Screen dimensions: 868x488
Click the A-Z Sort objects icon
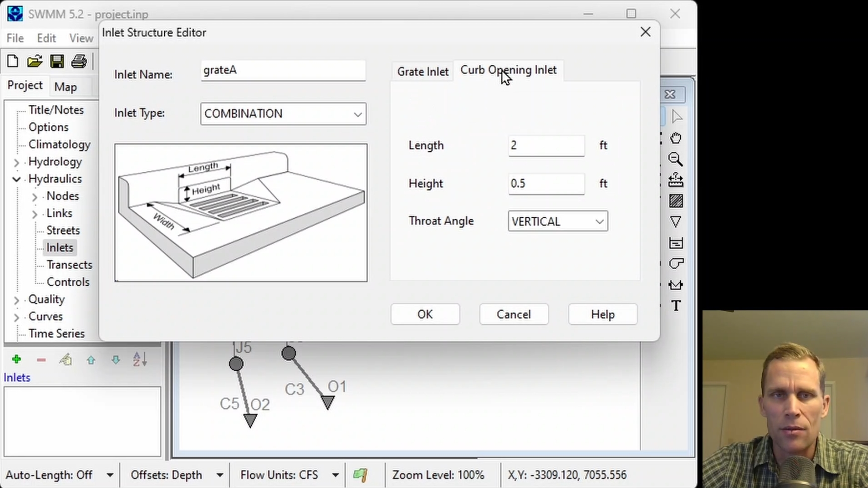click(140, 359)
